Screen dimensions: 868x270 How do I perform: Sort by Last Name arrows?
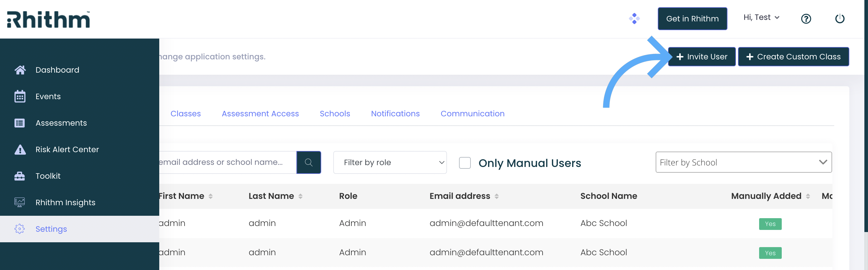point(300,196)
